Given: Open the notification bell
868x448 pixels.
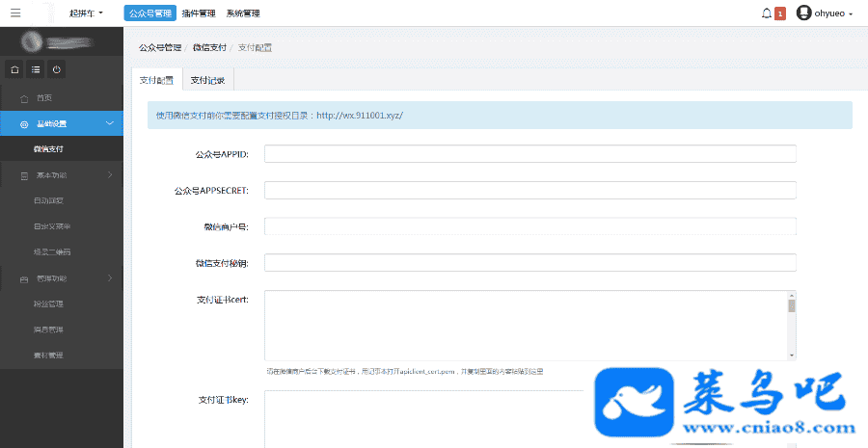Looking at the screenshot, I should point(767,13).
